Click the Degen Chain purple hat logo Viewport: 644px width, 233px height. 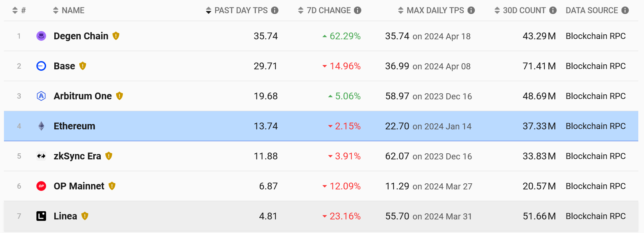pos(41,36)
